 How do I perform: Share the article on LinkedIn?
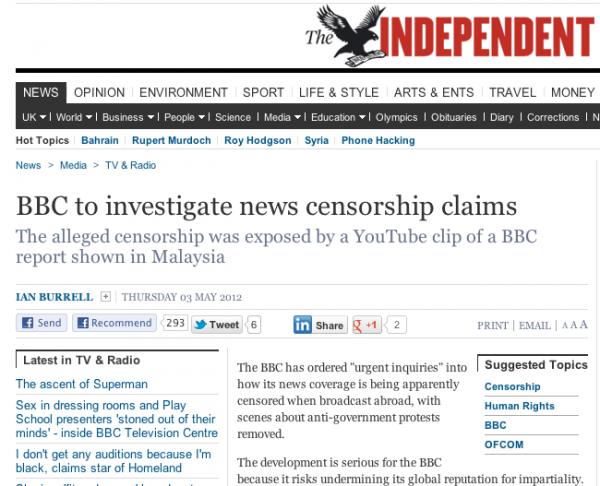pos(320,325)
